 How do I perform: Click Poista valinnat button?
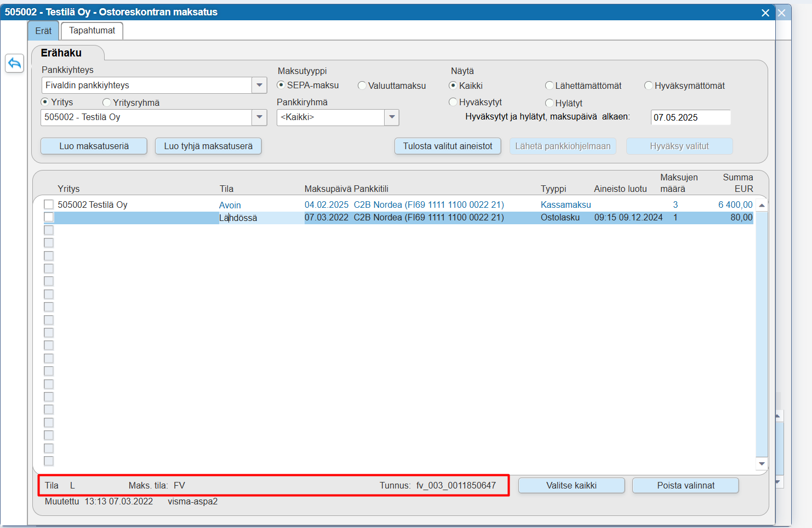point(685,485)
